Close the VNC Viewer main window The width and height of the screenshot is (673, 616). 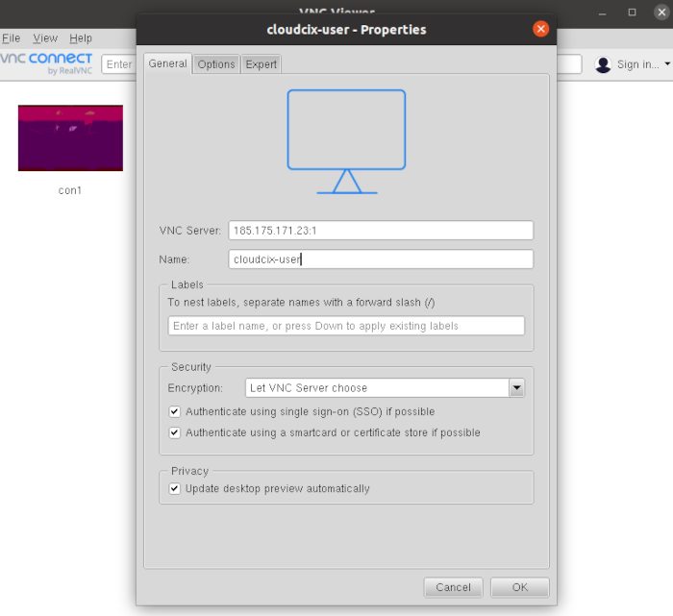coord(661,12)
